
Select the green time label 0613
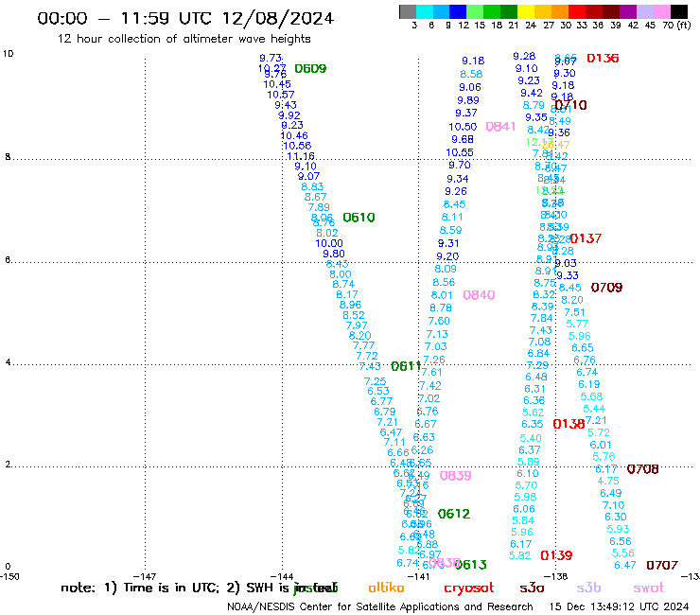click(x=470, y=565)
